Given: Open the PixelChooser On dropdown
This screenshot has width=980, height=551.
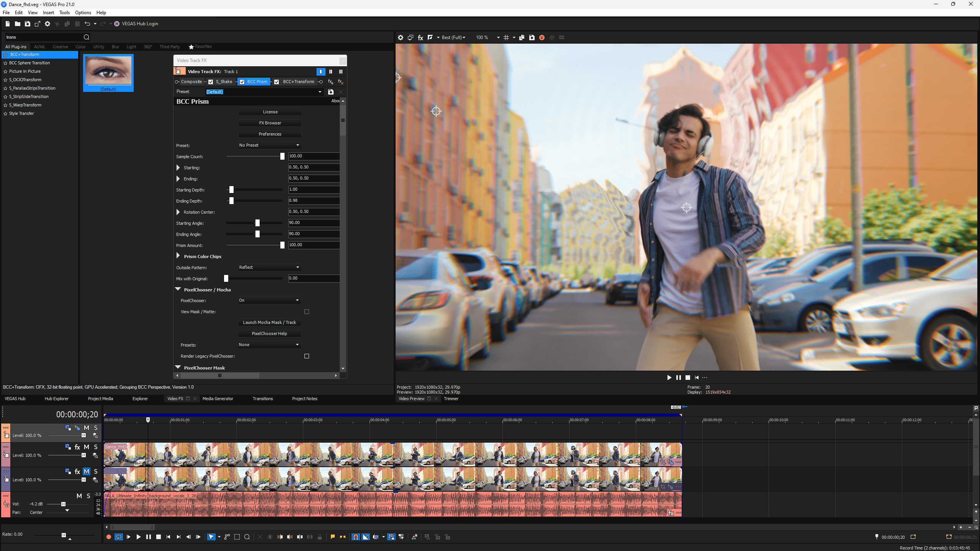Looking at the screenshot, I should (x=269, y=301).
